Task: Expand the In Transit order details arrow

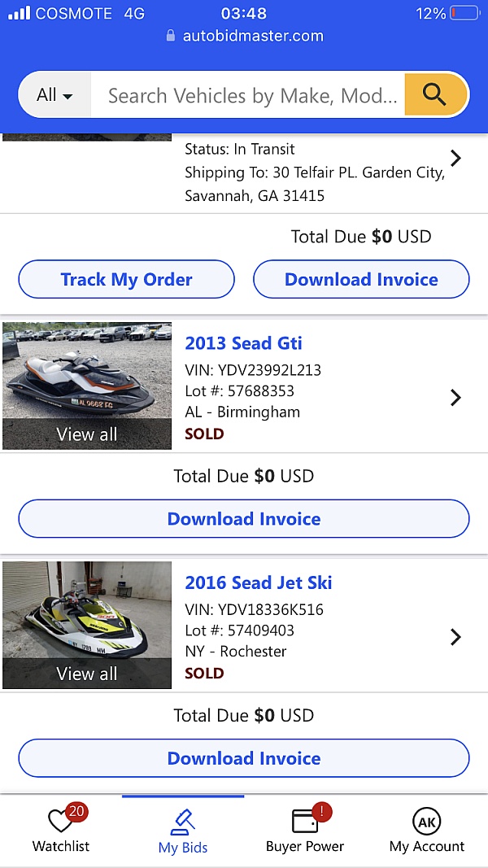Action: [x=455, y=158]
